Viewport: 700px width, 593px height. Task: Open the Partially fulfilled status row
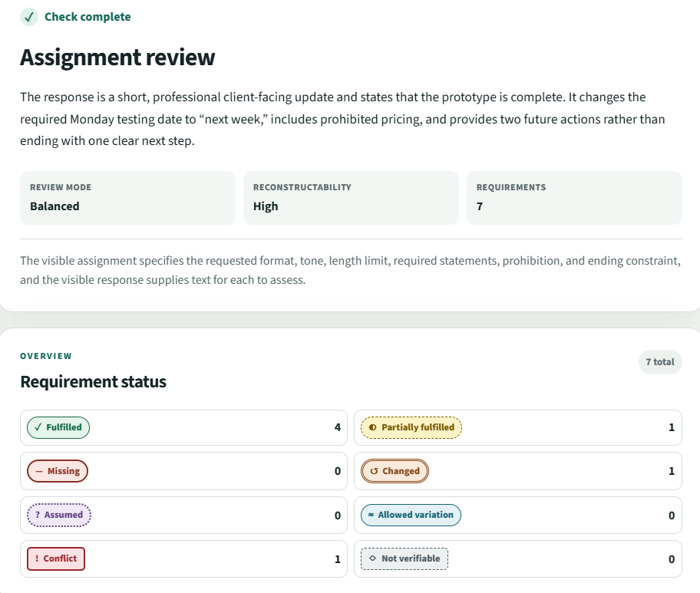pyautogui.click(x=518, y=427)
